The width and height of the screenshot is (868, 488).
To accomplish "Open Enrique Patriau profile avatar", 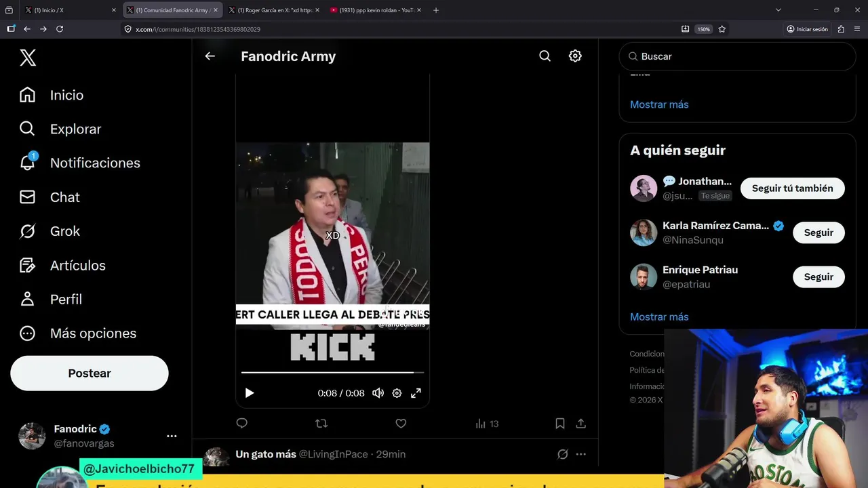I will [x=644, y=277].
